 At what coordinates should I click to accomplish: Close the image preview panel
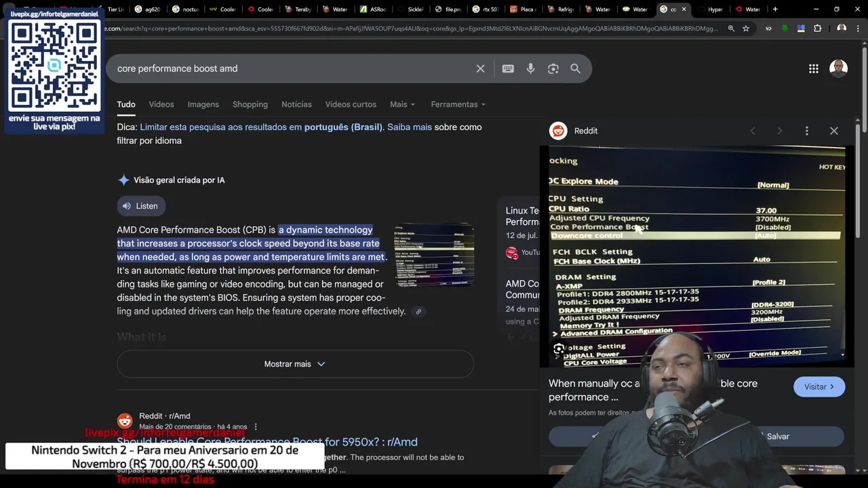[834, 131]
